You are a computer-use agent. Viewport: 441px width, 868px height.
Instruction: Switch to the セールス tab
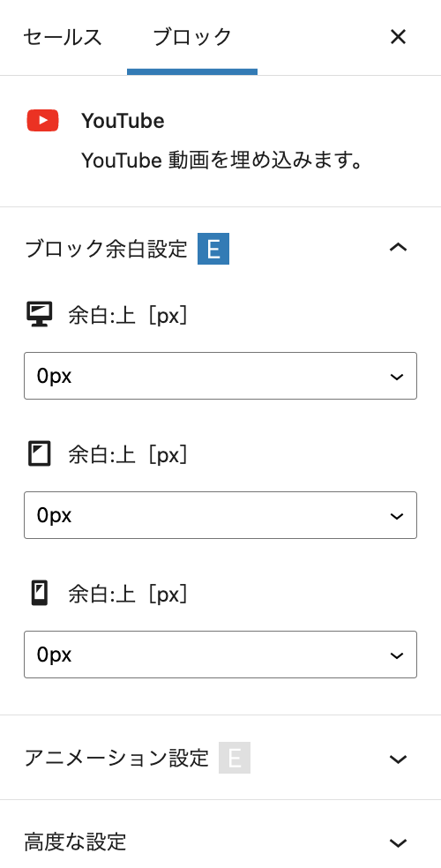click(64, 38)
